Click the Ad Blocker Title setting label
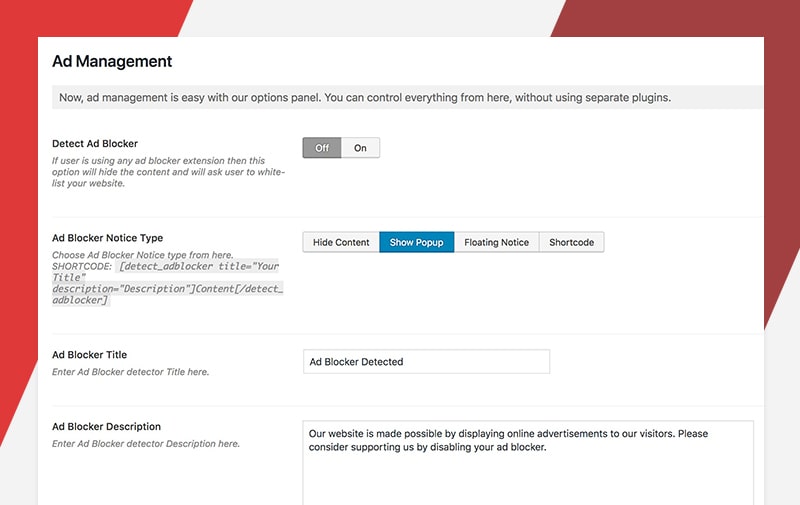The width and height of the screenshot is (800, 505). click(89, 355)
